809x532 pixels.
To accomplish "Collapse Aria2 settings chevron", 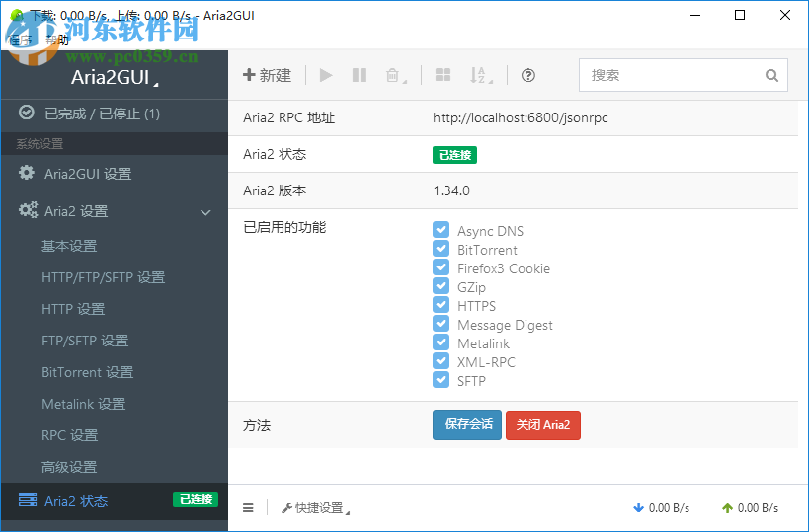I will pyautogui.click(x=205, y=212).
